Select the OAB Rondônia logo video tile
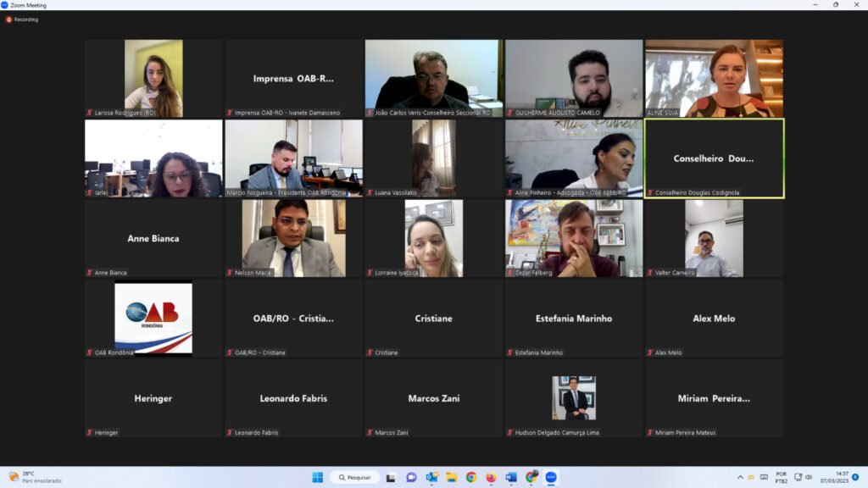Screen dimensions: 868x488 point(153,318)
